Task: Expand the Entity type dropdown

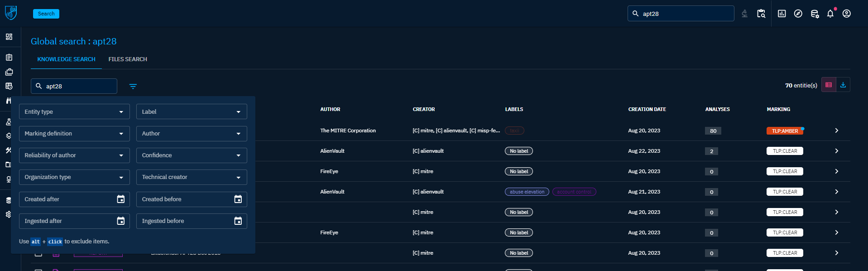Action: (74, 112)
